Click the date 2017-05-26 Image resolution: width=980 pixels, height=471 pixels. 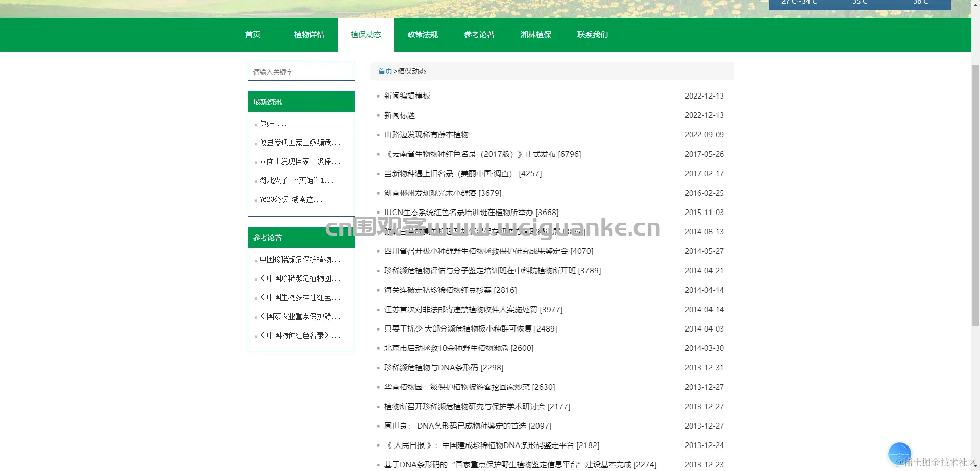click(704, 154)
